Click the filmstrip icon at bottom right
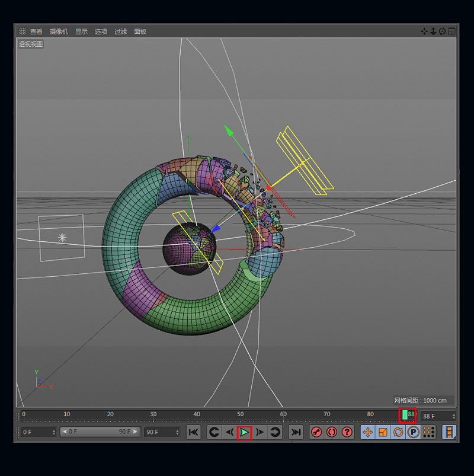Viewport: 474px width, 476px height. pos(450,432)
